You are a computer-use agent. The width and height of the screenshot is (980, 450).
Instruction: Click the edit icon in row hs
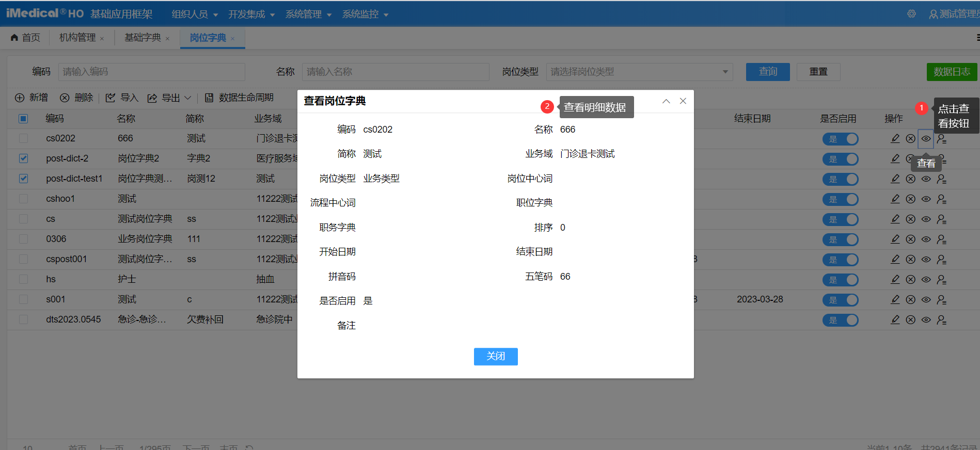895,279
